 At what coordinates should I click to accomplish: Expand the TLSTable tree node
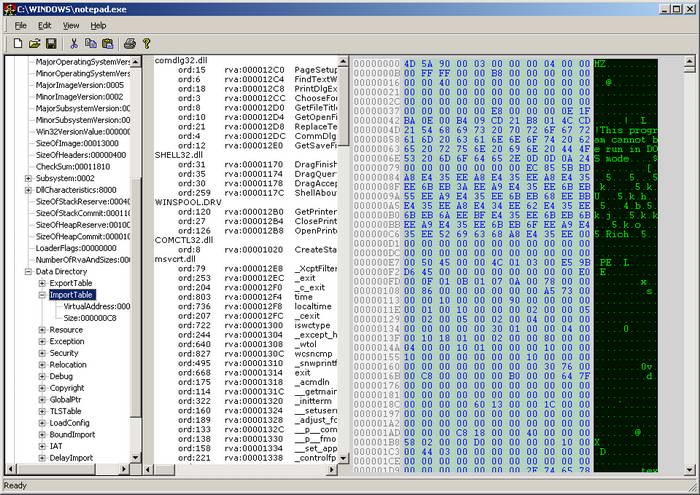[x=42, y=411]
